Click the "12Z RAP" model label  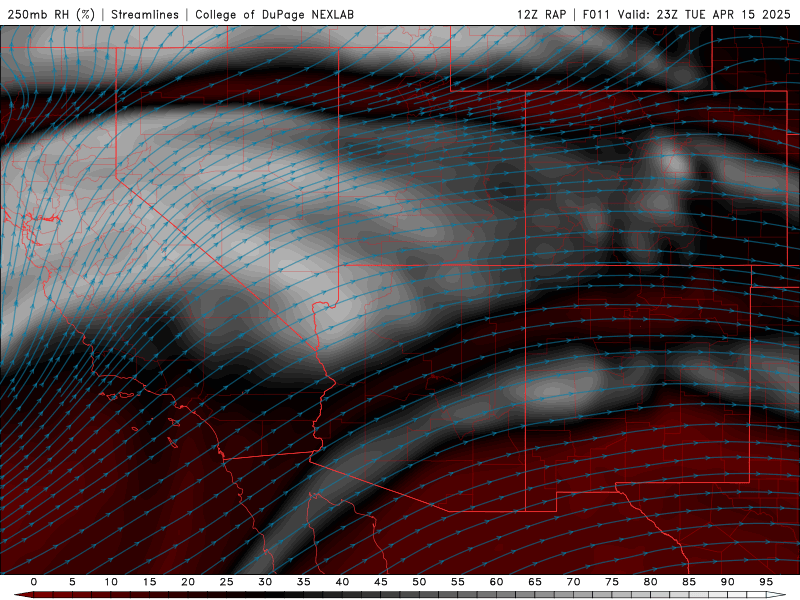coord(541,14)
